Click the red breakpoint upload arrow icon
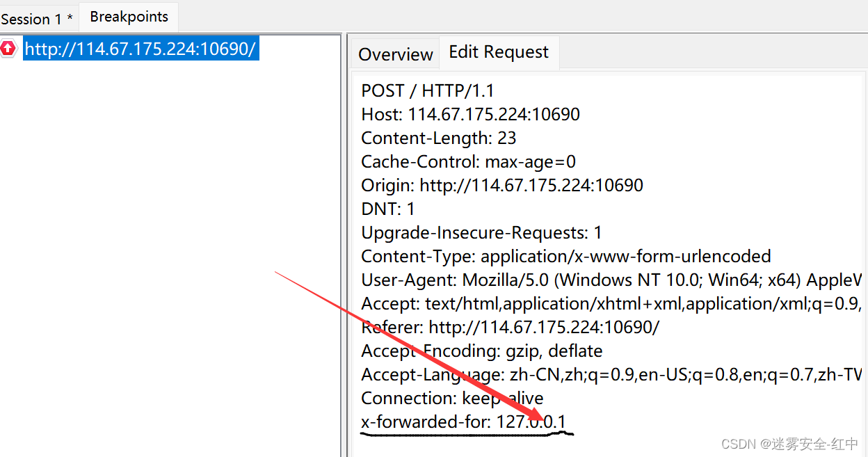This screenshot has height=457, width=868. 8,49
